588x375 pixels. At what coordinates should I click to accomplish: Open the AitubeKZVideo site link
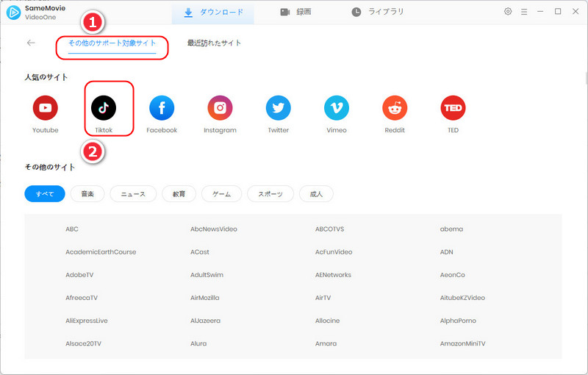(x=462, y=298)
